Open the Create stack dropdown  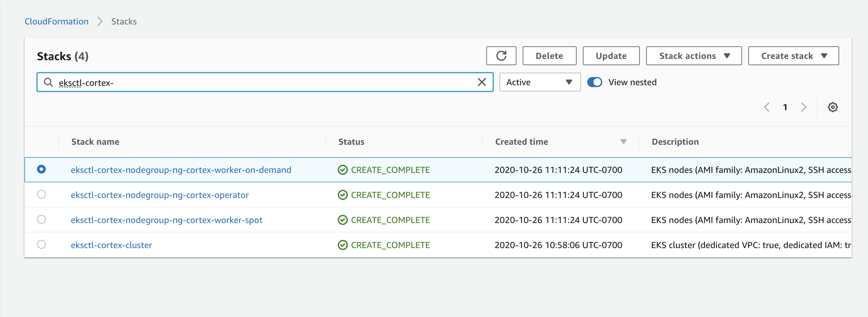(793, 55)
